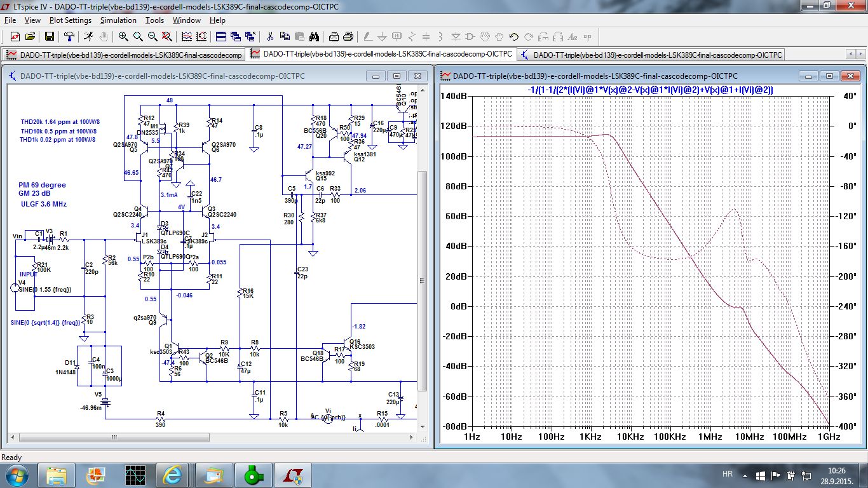The height and width of the screenshot is (488, 868).
Task: Select the Place Capacitor tool
Action: point(426,37)
